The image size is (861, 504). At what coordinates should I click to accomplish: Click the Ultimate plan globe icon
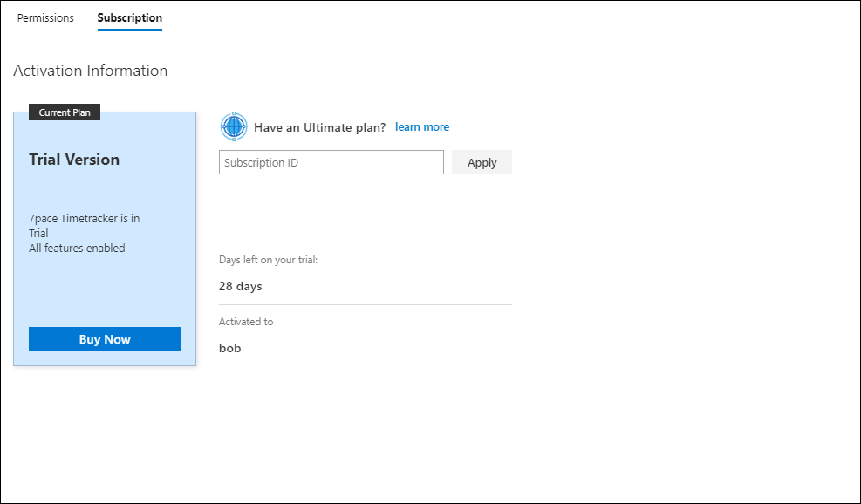pyautogui.click(x=234, y=126)
